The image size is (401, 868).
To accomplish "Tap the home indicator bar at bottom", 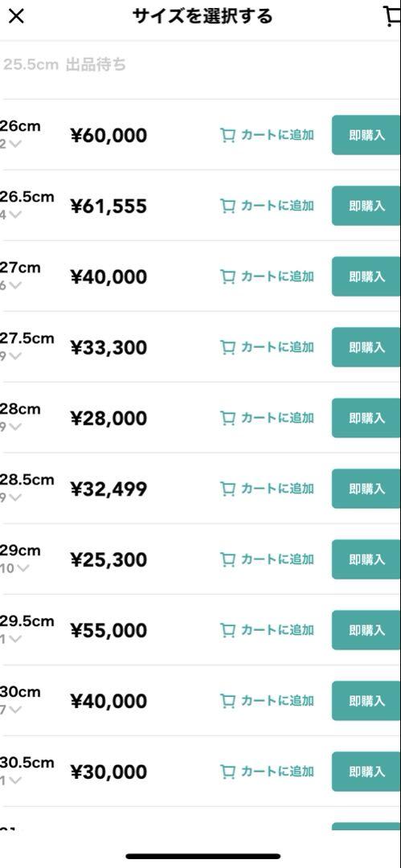I will 203,856.
